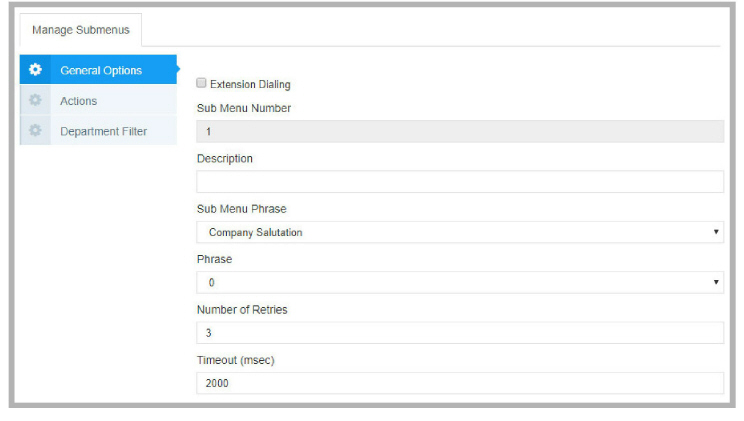Enable the Extension Dialing checkbox
This screenshot has height=421, width=744.
(x=201, y=83)
